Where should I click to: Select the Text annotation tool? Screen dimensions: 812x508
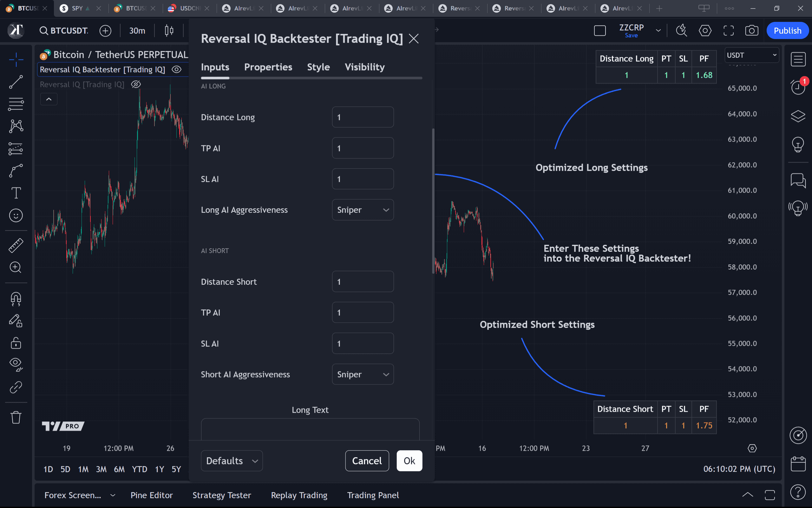[16, 193]
